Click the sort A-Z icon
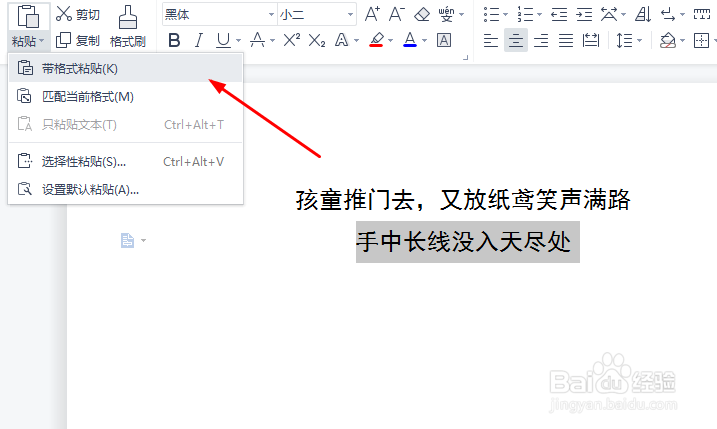Screen dimensions: 717x429 643,15
